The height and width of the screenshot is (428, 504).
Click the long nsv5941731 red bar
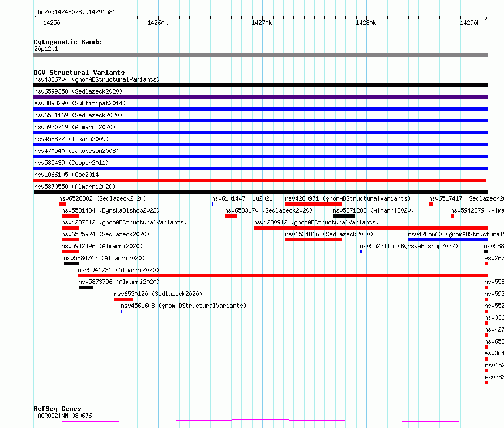pyautogui.click(x=283, y=276)
